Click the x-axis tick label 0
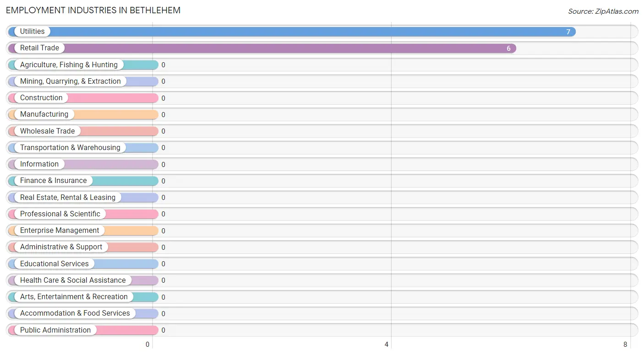644x355 pixels. [147, 344]
